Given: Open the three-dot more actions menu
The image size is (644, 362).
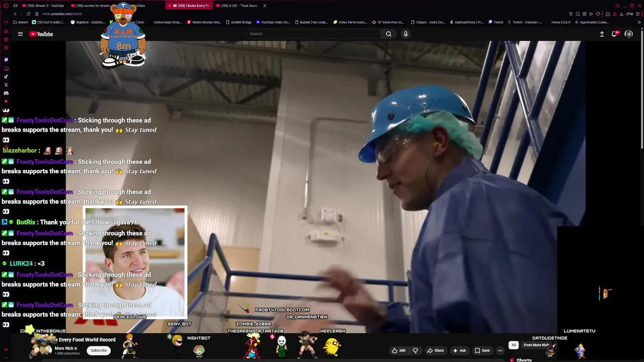Looking at the screenshot, I should click(500, 350).
